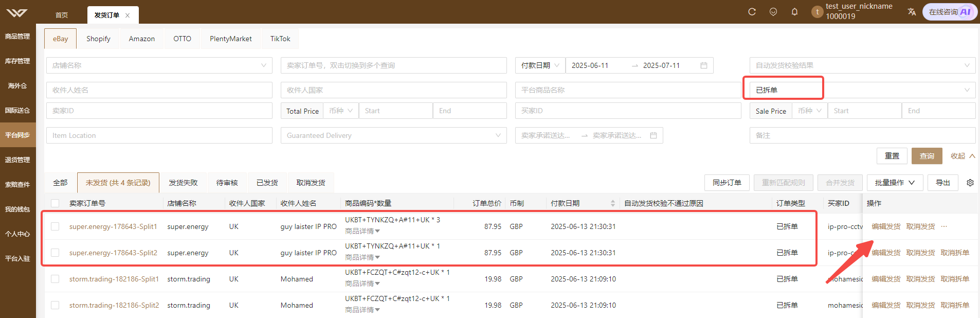Open 商品管理 in the sidebar
This screenshot has width=980, height=318.
click(x=17, y=37)
